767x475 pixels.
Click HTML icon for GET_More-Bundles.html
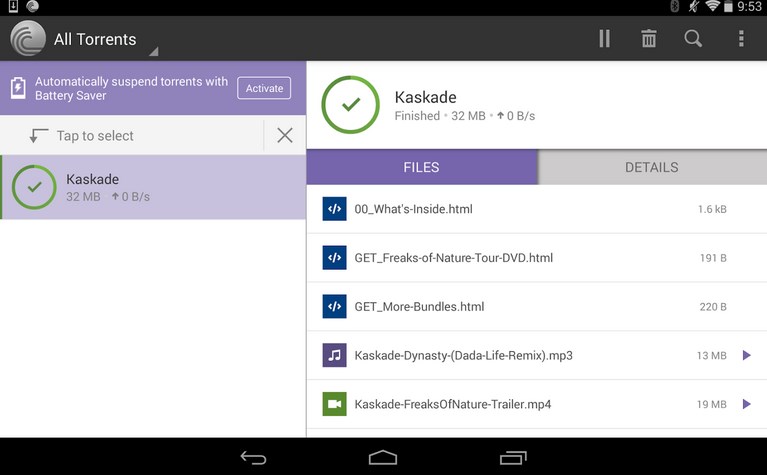coord(335,307)
